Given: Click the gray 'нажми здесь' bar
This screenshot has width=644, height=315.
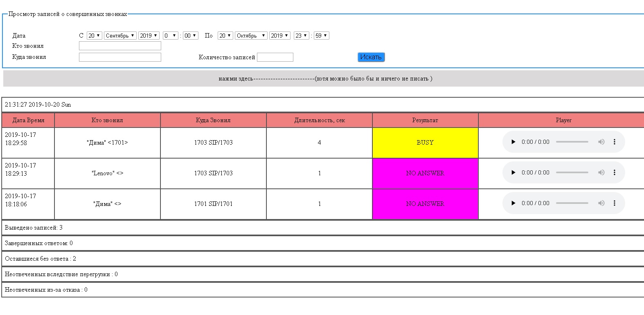Looking at the screenshot, I should (323, 78).
